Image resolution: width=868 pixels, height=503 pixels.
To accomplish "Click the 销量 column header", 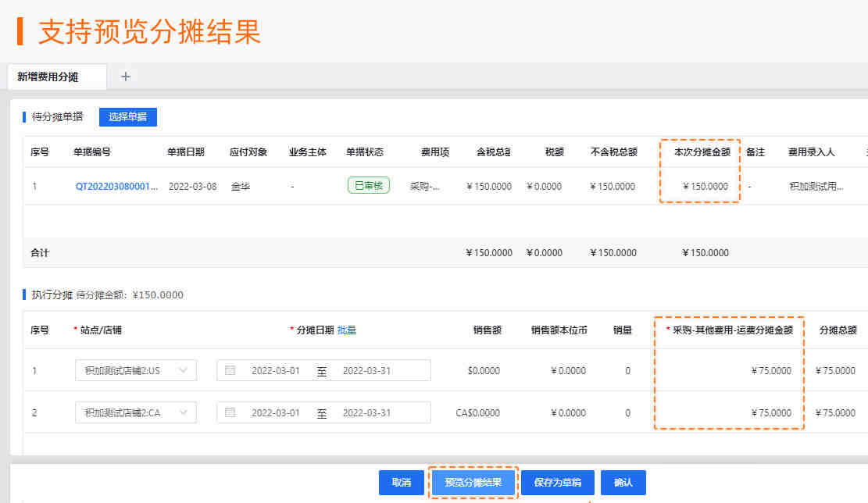I will [622, 330].
